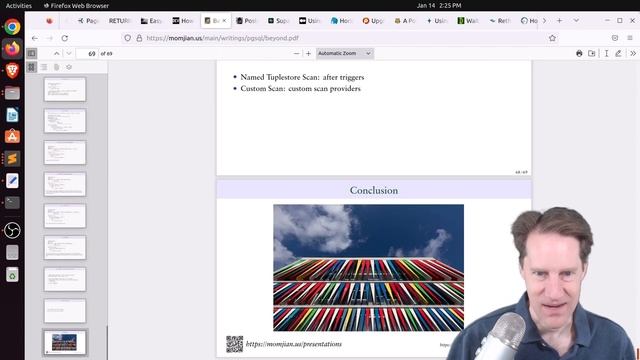This screenshot has width=640, height=360.
Task: Open Sublime Text from the dock
Action: (12, 158)
